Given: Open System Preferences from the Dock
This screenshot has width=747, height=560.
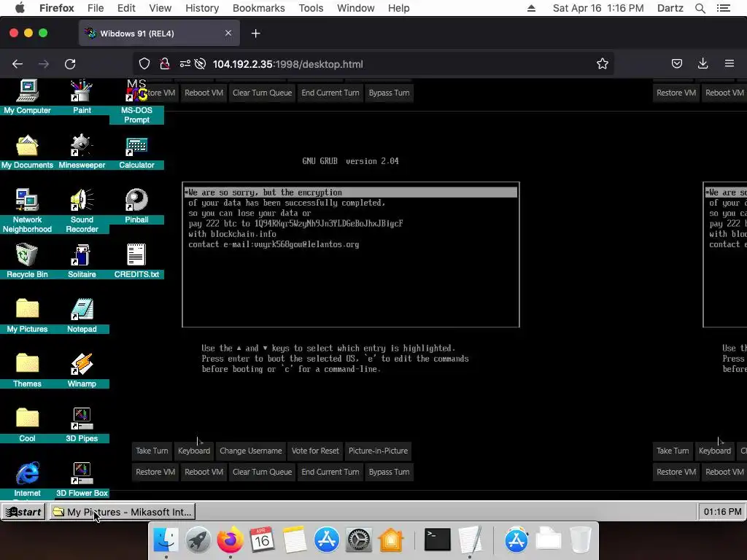Looking at the screenshot, I should click(358, 540).
